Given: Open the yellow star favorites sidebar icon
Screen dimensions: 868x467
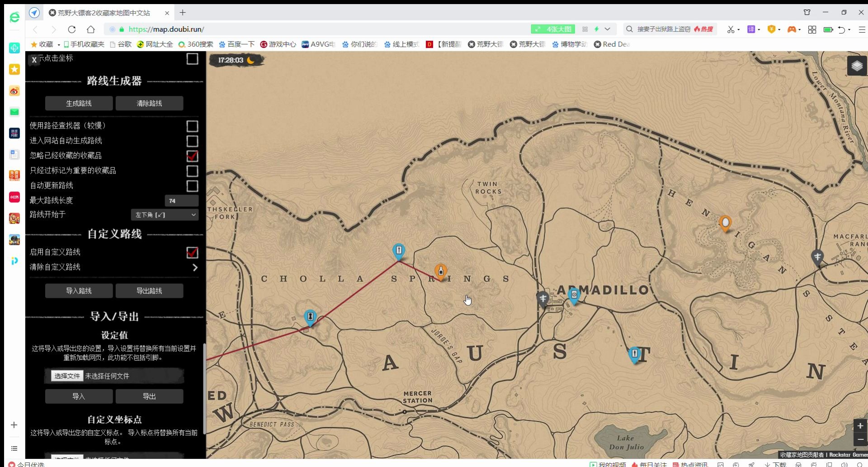Looking at the screenshot, I should click(x=14, y=69).
